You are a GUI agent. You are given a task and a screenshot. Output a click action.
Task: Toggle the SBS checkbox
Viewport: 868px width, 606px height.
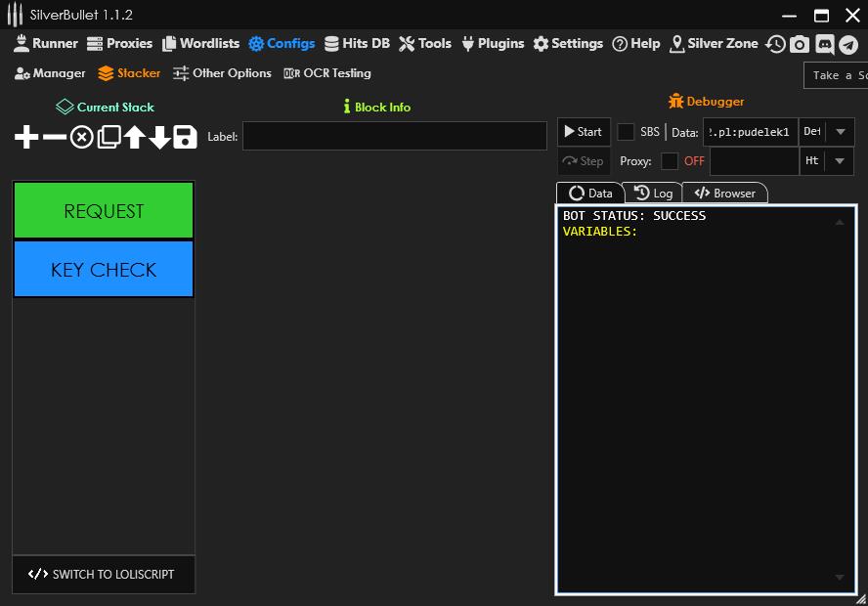[626, 132]
